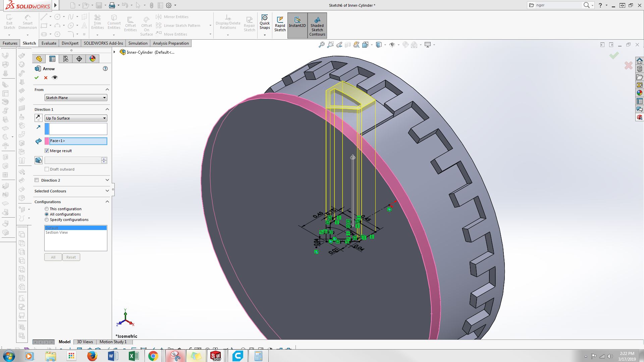The width and height of the screenshot is (644, 362).
Task: Click the Face<1> selection field
Action: (x=78, y=141)
